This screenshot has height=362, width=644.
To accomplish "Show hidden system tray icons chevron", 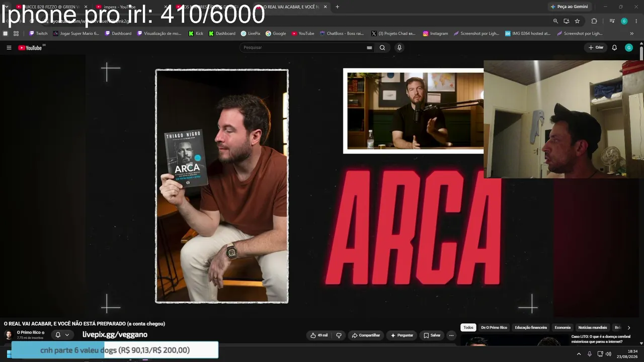I will pyautogui.click(x=579, y=354).
